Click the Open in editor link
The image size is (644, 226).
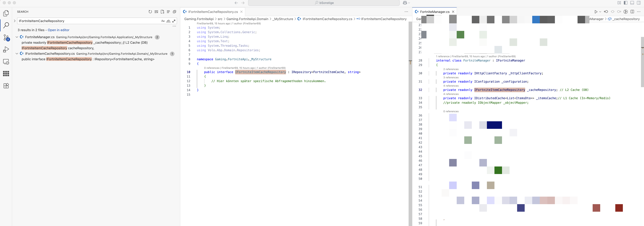pyautogui.click(x=59, y=30)
